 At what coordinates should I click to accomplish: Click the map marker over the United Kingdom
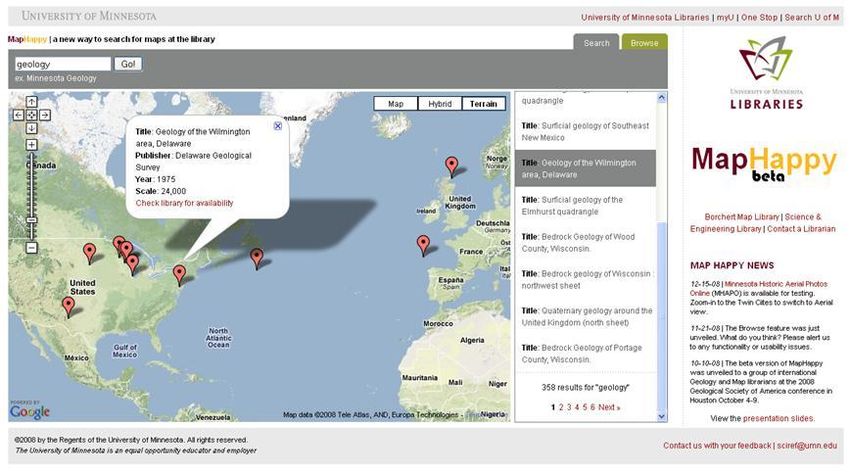click(x=451, y=166)
